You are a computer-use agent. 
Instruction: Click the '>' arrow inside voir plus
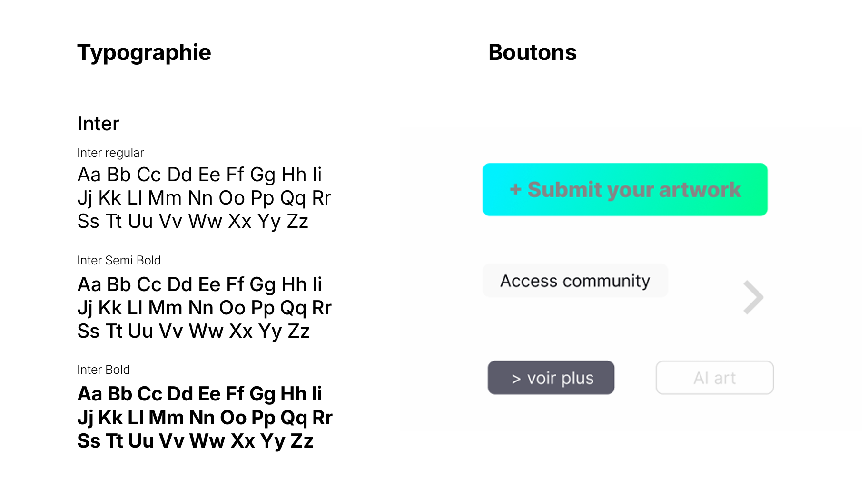point(516,378)
